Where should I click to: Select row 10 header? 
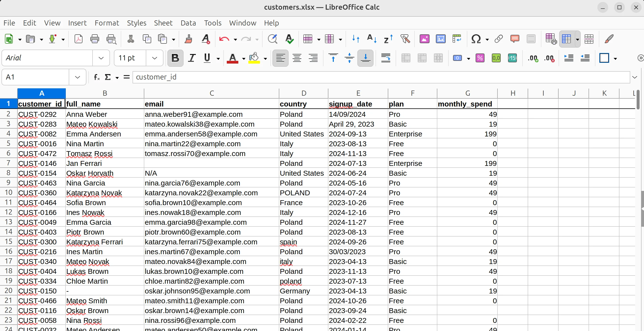coord(9,193)
